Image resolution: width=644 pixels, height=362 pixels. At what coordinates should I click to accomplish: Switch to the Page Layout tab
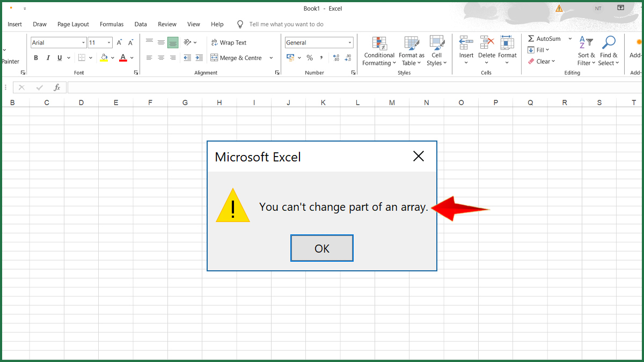click(x=73, y=24)
